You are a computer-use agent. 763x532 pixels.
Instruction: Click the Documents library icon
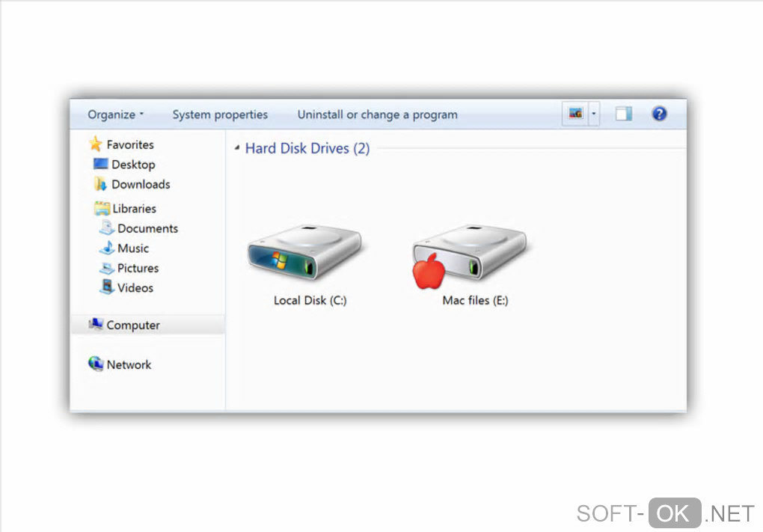106,227
